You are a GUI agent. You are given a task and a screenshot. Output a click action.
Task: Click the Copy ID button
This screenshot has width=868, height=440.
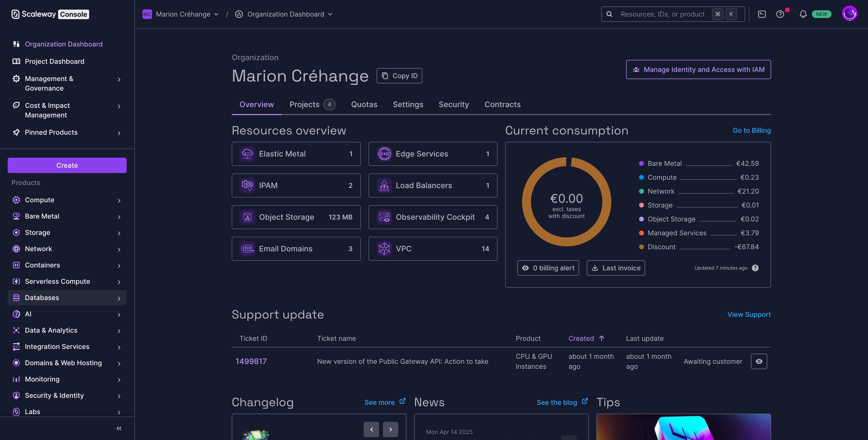coord(399,76)
